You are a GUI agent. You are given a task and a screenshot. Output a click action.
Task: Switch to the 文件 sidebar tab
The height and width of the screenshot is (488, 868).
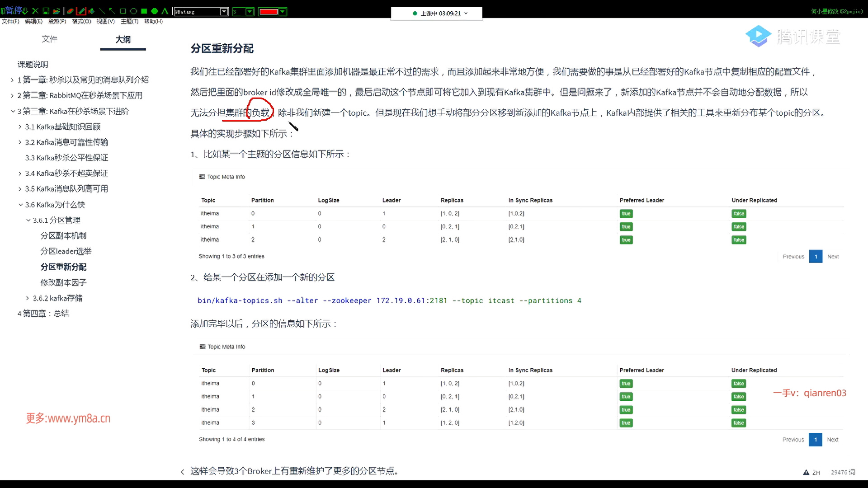pyautogui.click(x=49, y=39)
